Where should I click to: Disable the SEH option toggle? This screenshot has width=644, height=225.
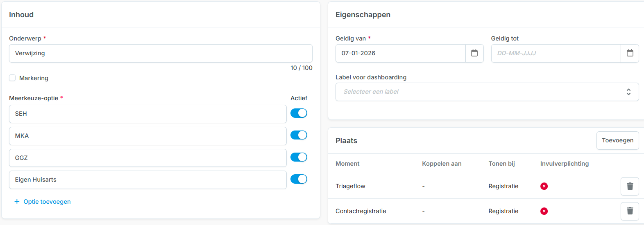pyautogui.click(x=299, y=113)
